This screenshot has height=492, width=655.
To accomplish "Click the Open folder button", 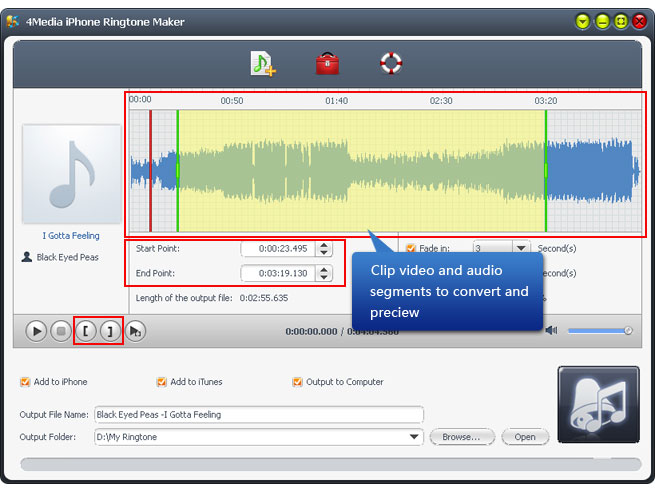I will pos(525,437).
